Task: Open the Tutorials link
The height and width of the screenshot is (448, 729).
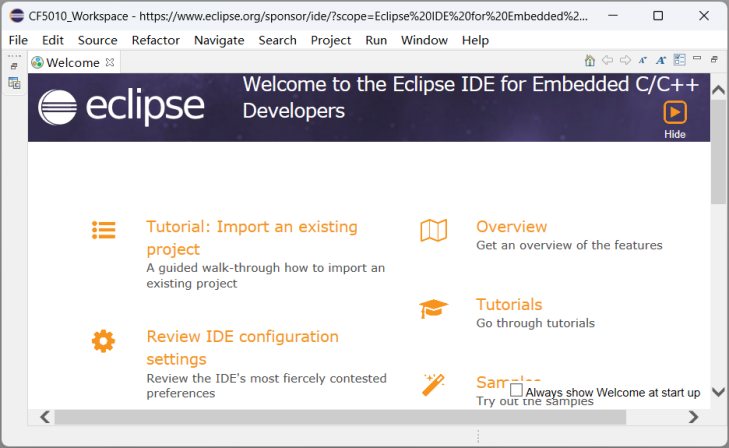Action: 509,304
